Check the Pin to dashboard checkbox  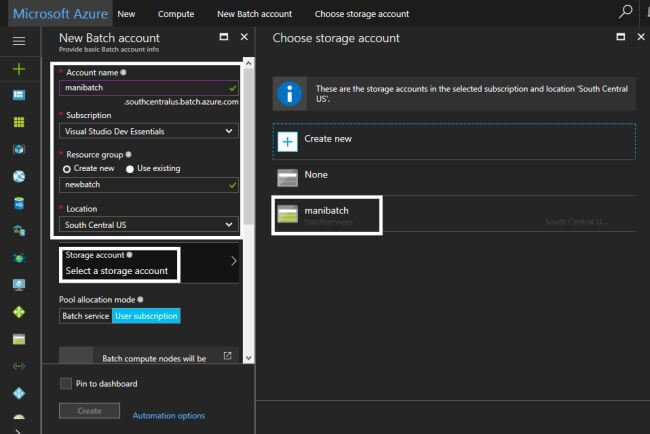pos(66,383)
